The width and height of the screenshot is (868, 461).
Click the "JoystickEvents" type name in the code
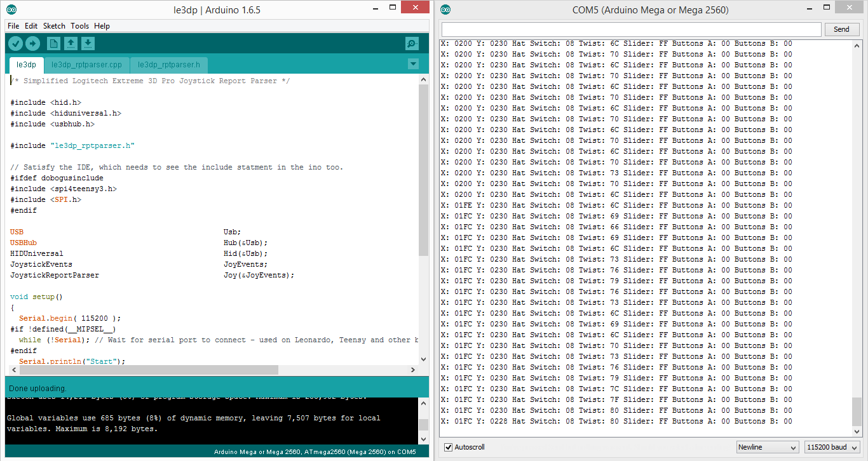pyautogui.click(x=41, y=264)
